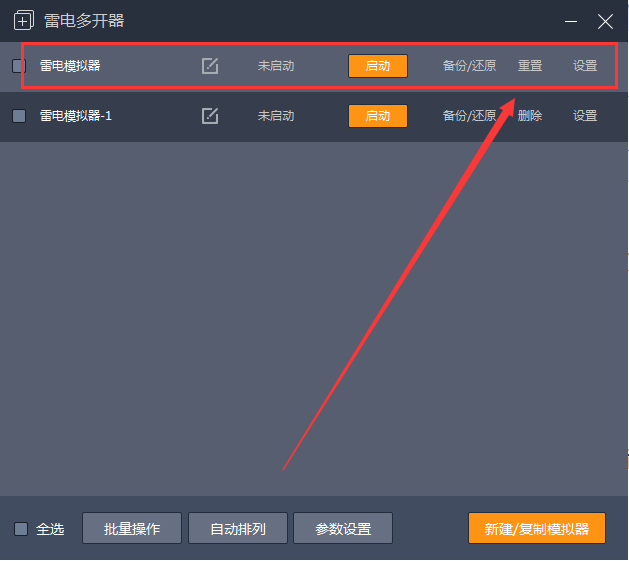Start 雷电模拟器-1 with its 启动 button
629x561 pixels.
[x=378, y=116]
